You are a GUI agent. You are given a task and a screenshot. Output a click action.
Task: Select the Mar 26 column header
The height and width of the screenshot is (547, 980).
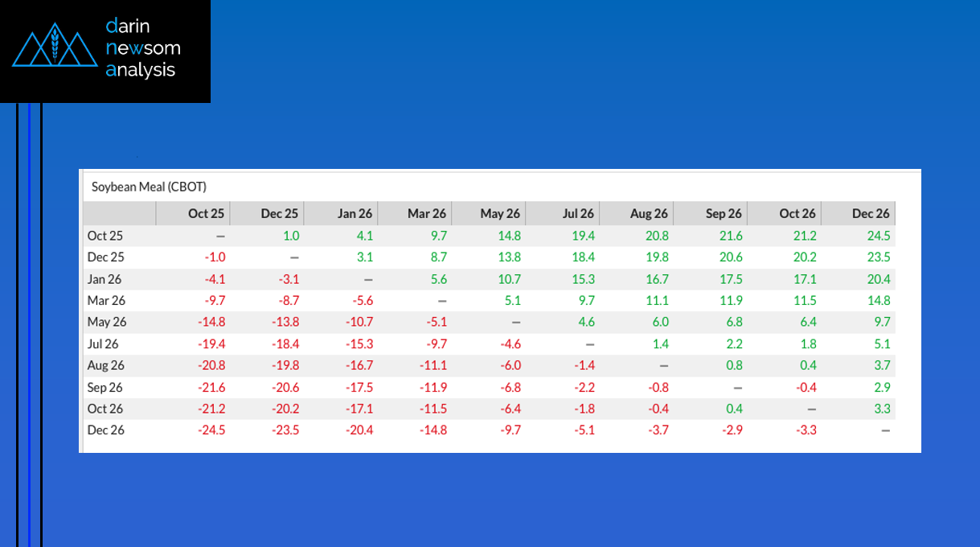point(427,213)
